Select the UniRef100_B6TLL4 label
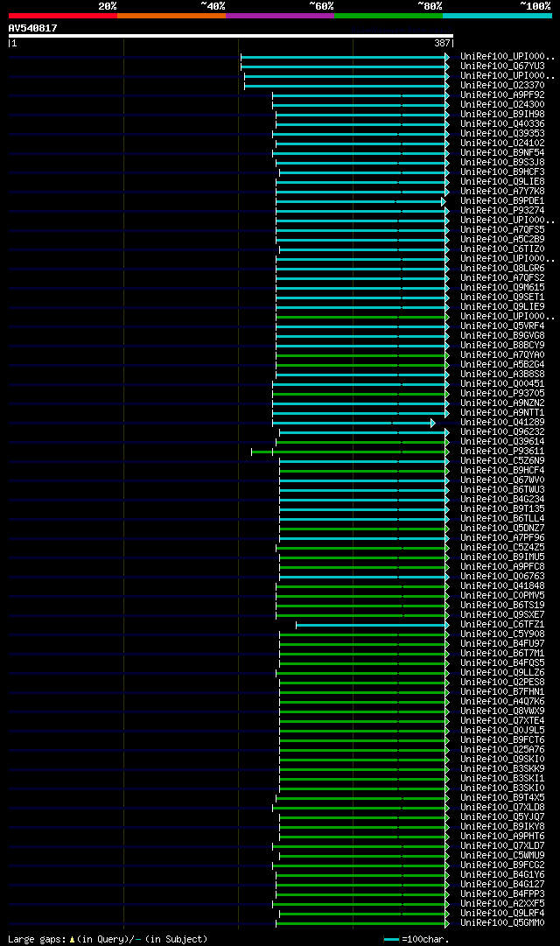 [x=502, y=519]
